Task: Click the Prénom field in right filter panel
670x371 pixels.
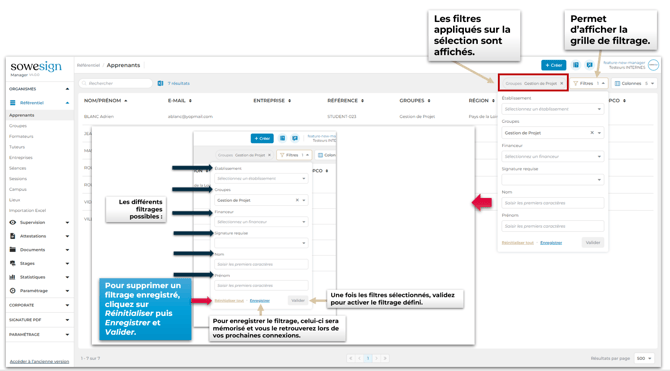Action: coord(552,226)
